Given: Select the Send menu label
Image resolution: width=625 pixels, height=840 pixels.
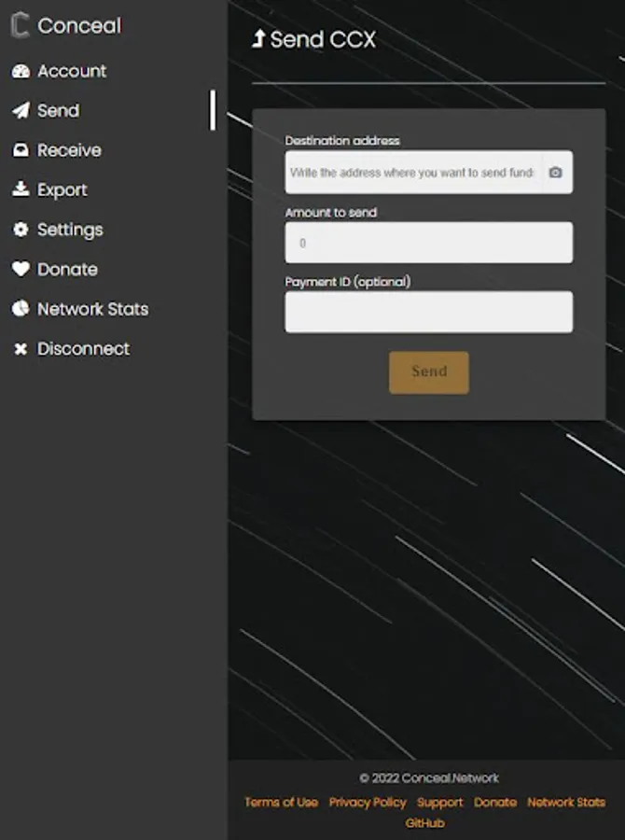Looking at the screenshot, I should (59, 111).
